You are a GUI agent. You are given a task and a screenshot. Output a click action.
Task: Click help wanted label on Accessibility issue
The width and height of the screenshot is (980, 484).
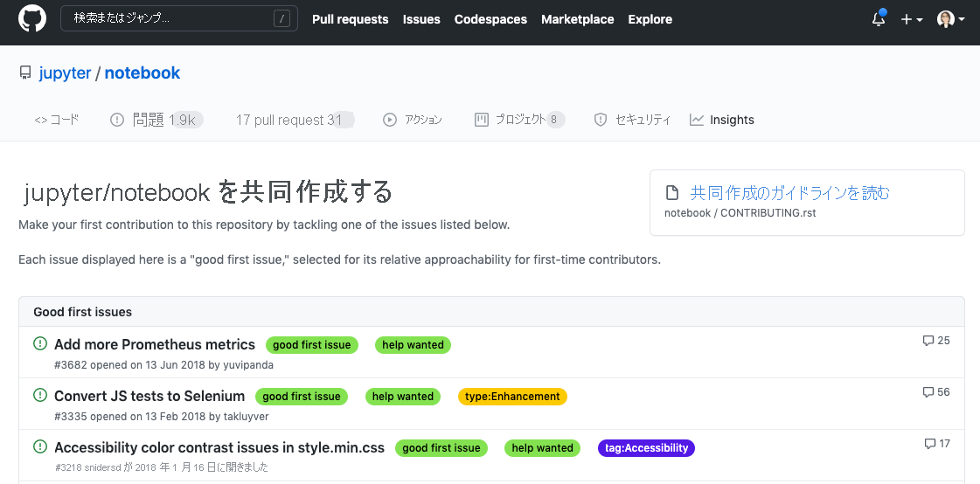(543, 448)
